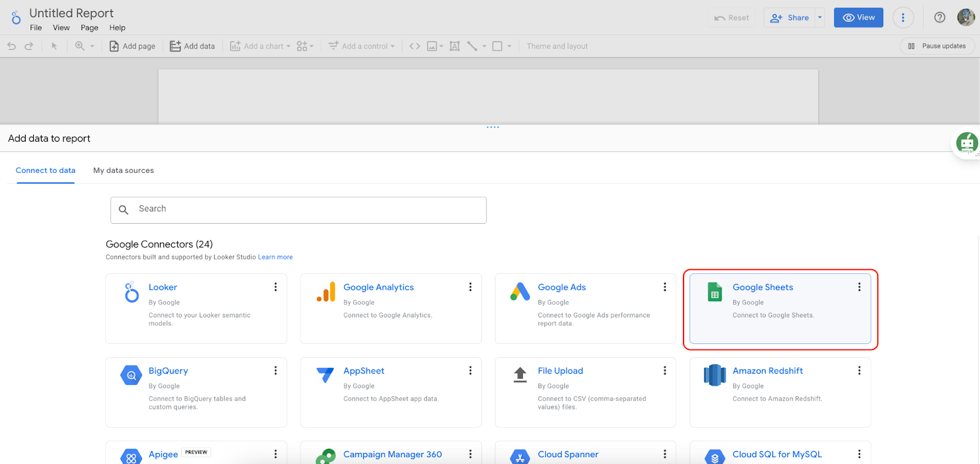Viewport: 980px width, 464px height.
Task: Choose the BigQuery connector icon
Action: click(131, 375)
